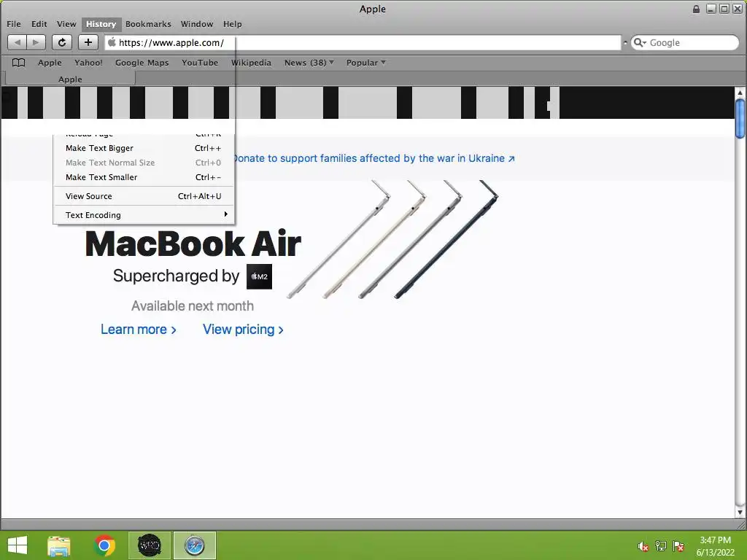
Task: Open File Explorer from the taskbar
Action: tap(59, 545)
